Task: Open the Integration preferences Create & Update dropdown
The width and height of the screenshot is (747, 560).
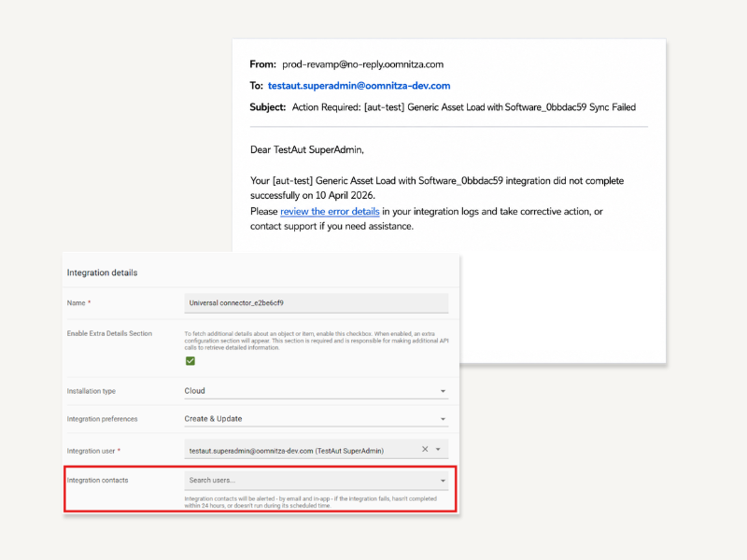Action: point(317,419)
